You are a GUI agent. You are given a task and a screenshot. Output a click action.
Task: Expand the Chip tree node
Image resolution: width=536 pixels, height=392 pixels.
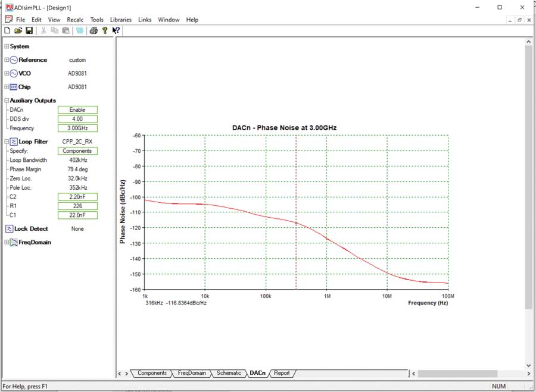(7, 87)
